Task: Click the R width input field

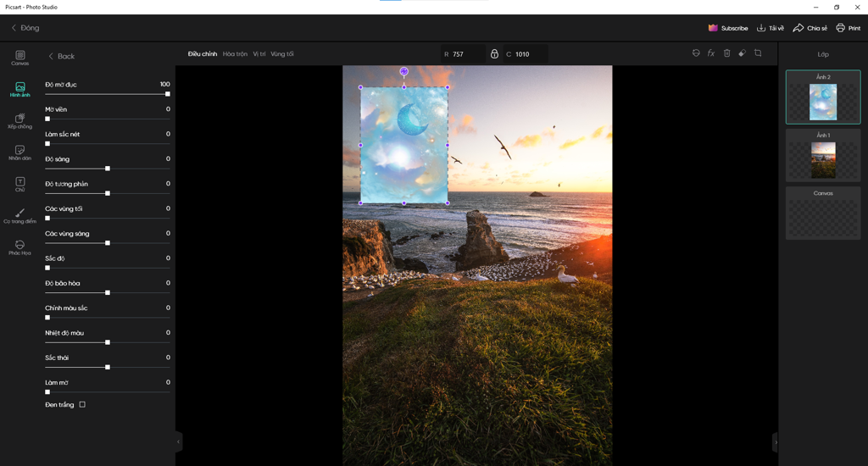Action: [x=463, y=53]
